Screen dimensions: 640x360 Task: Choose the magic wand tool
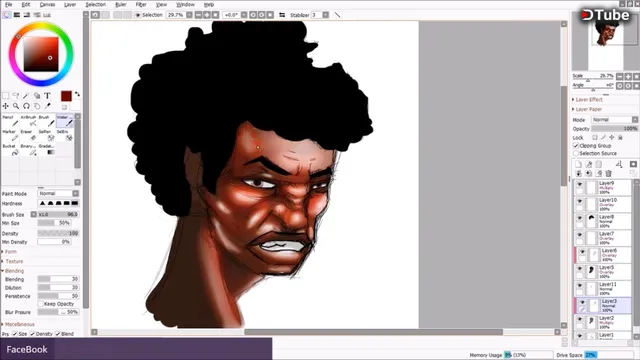point(26,96)
